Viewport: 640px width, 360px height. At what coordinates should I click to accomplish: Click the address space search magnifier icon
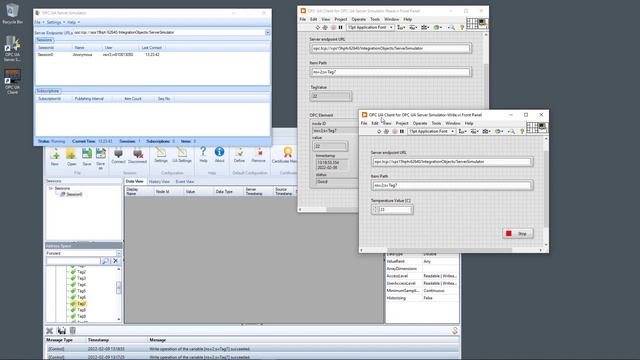[105, 261]
